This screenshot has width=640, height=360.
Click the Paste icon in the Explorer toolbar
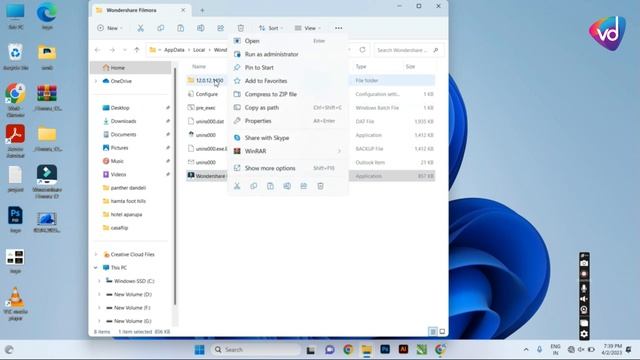point(180,28)
